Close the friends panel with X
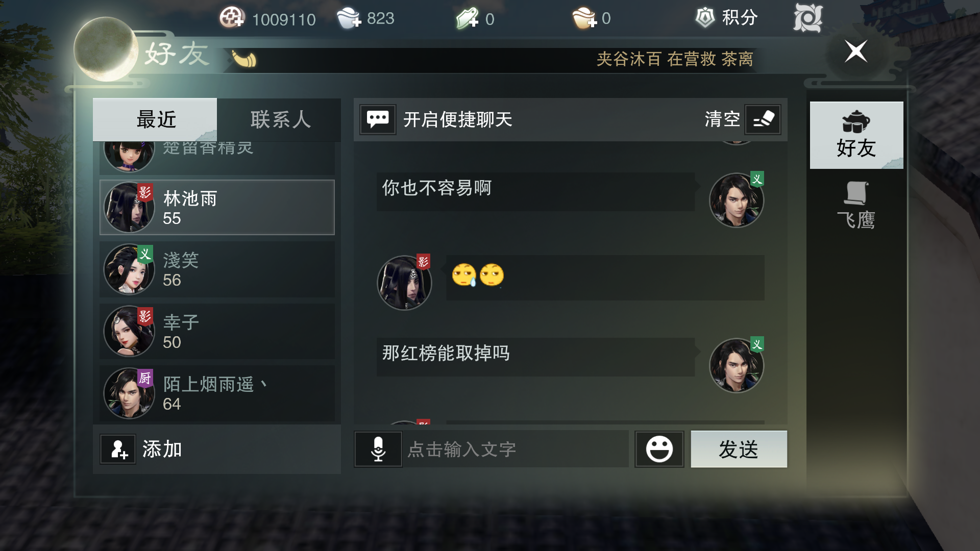 click(x=856, y=52)
